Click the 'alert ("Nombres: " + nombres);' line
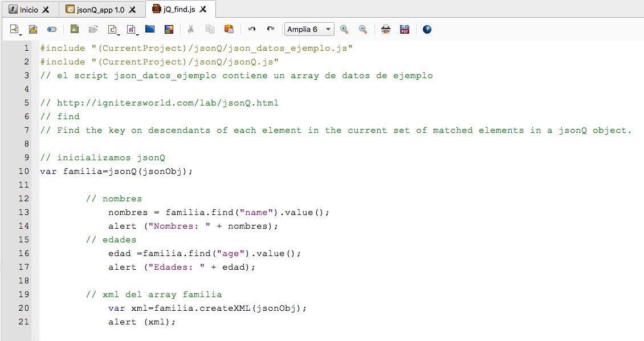 tap(193, 226)
